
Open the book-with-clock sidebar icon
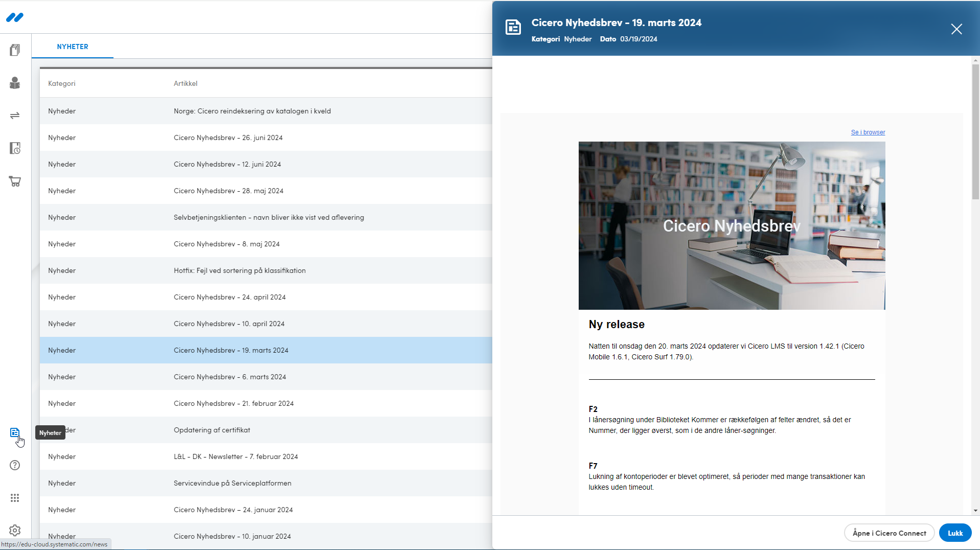coord(15,148)
